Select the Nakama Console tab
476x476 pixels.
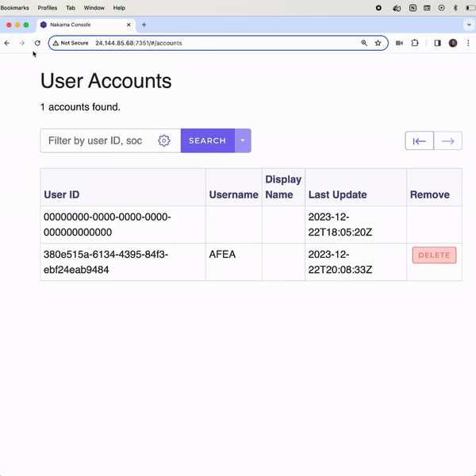click(79, 25)
